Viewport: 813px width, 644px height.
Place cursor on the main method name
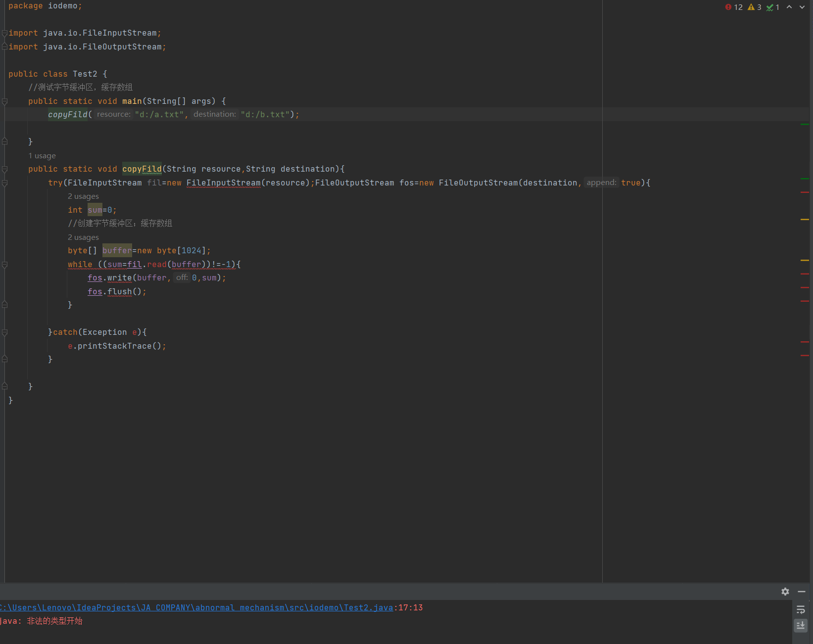(132, 101)
